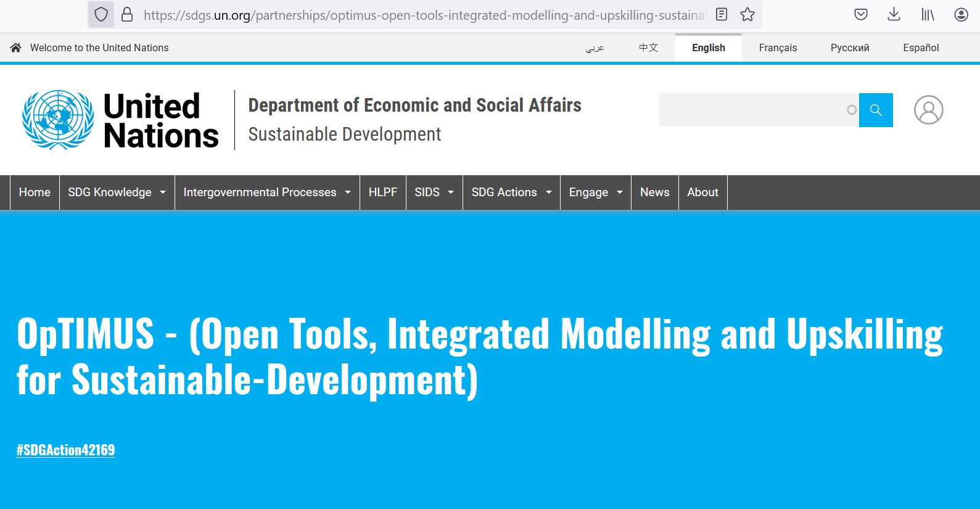Expand Intergovernmental Processes dropdown
980x509 pixels.
tap(266, 192)
